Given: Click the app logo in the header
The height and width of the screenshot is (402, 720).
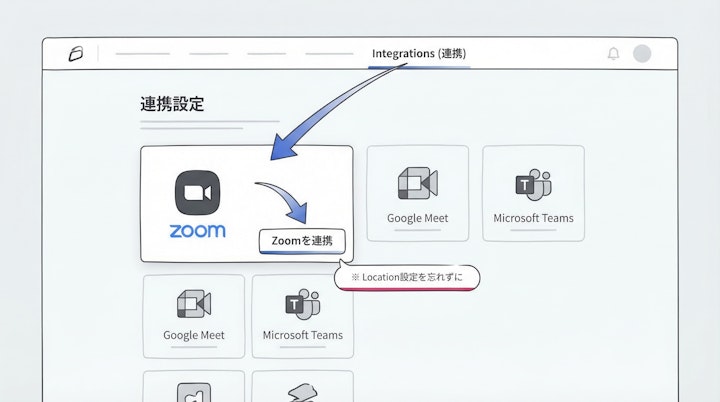Looking at the screenshot, I should click(76, 54).
